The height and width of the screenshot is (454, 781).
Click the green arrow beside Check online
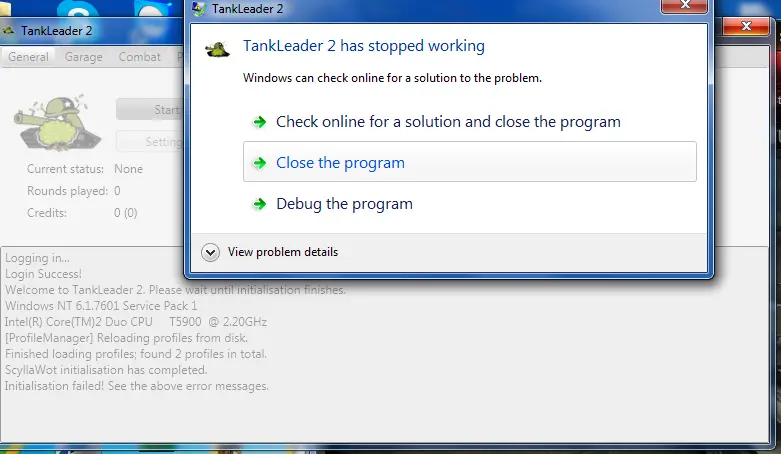point(260,122)
